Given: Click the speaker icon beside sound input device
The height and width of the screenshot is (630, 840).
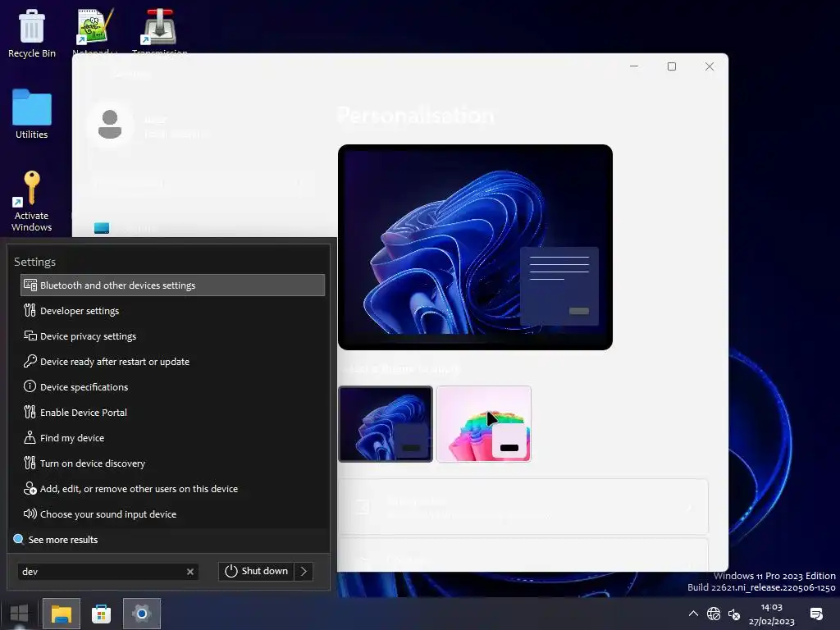Looking at the screenshot, I should (x=30, y=514).
